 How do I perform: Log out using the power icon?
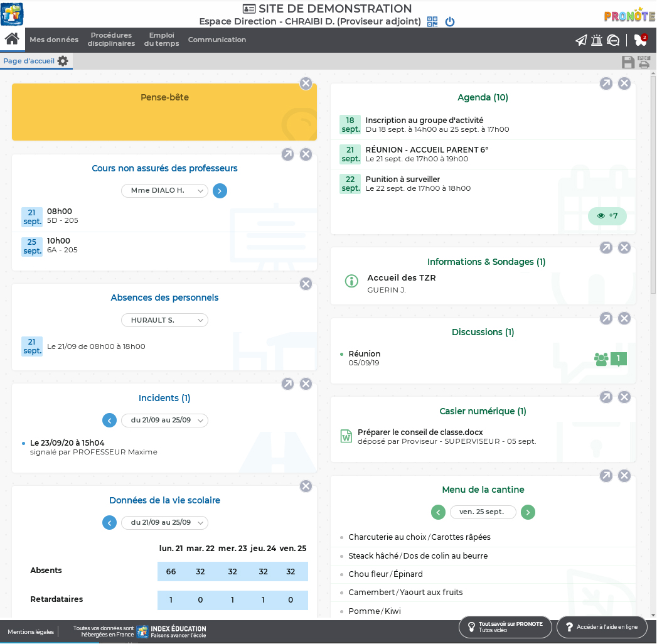coord(449,21)
